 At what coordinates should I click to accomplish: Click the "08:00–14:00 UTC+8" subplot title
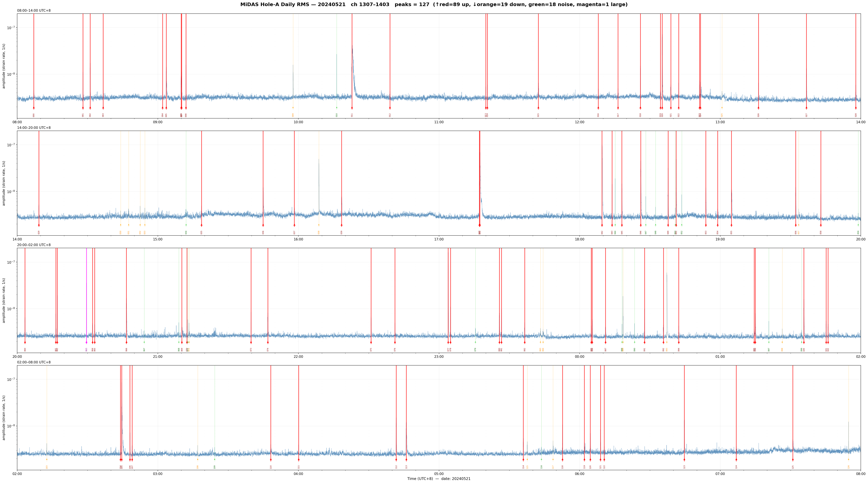coord(34,11)
